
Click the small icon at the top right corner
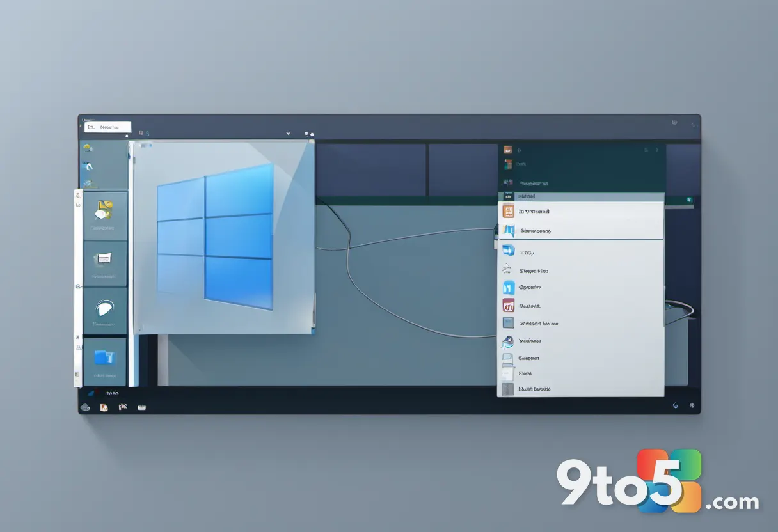[x=674, y=122]
